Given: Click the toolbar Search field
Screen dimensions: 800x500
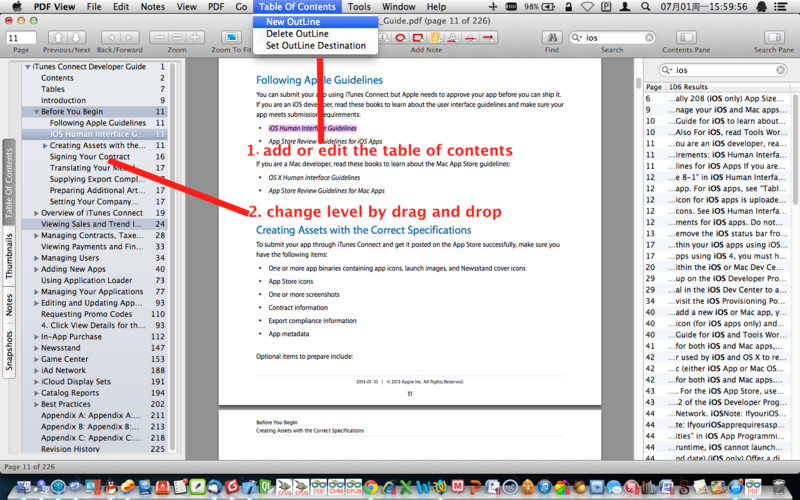Looking at the screenshot, I should click(612, 37).
